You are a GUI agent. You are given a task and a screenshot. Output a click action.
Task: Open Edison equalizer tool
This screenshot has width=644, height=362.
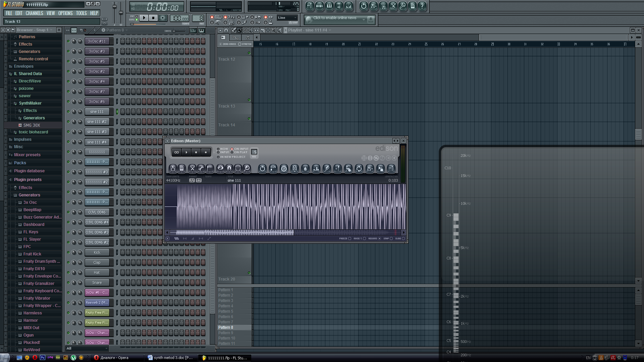316,169
